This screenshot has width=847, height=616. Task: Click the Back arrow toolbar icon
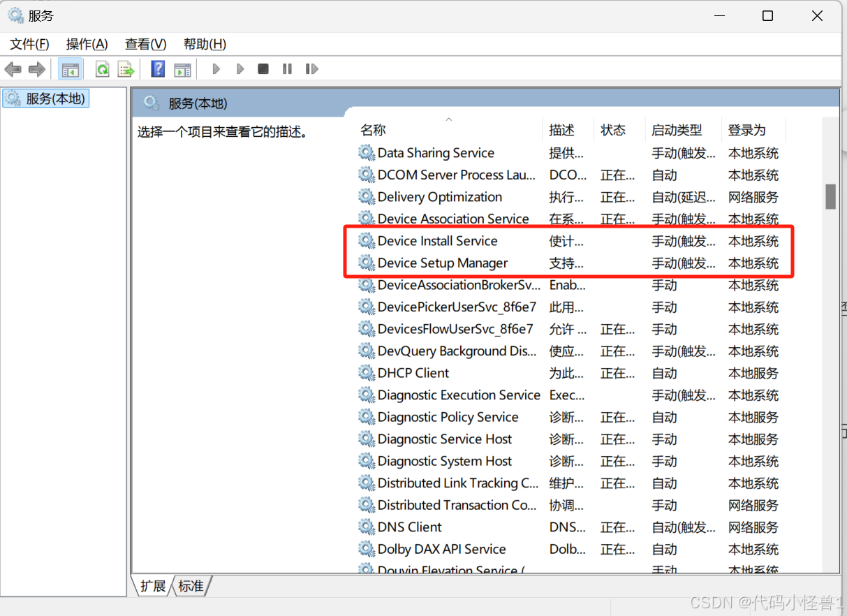pyautogui.click(x=13, y=69)
